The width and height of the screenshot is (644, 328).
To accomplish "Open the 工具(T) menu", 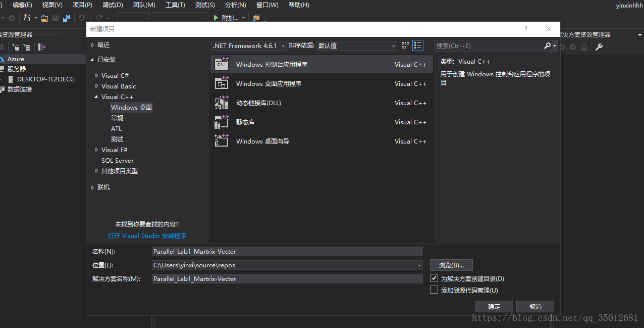I will click(175, 5).
